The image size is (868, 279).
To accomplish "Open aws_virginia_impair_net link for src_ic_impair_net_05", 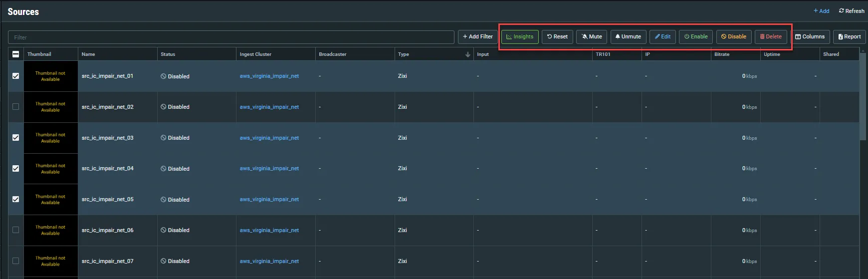I will pos(269,199).
